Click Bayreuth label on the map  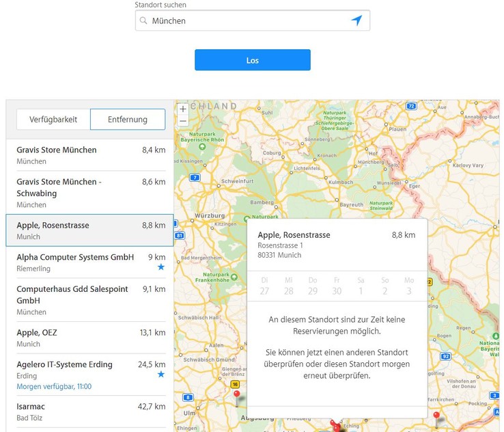tap(351, 204)
